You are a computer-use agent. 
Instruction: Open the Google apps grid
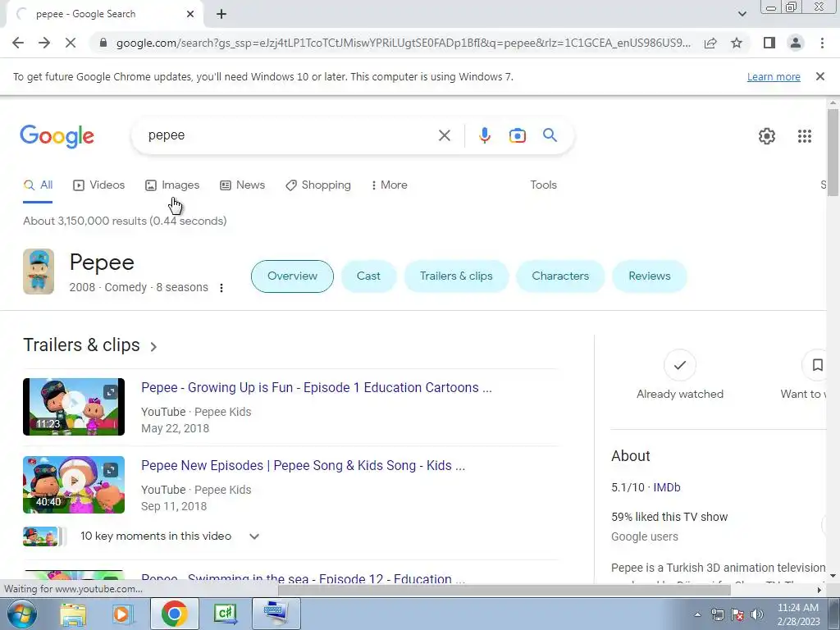pyautogui.click(x=804, y=136)
